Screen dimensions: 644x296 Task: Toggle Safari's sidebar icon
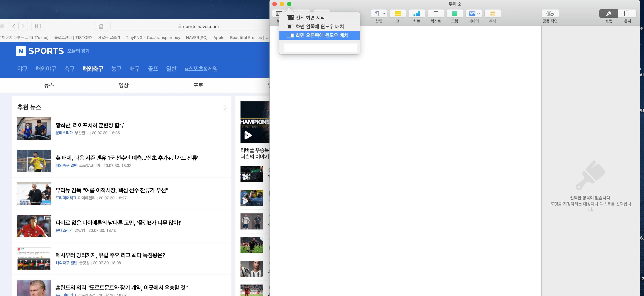point(38,26)
